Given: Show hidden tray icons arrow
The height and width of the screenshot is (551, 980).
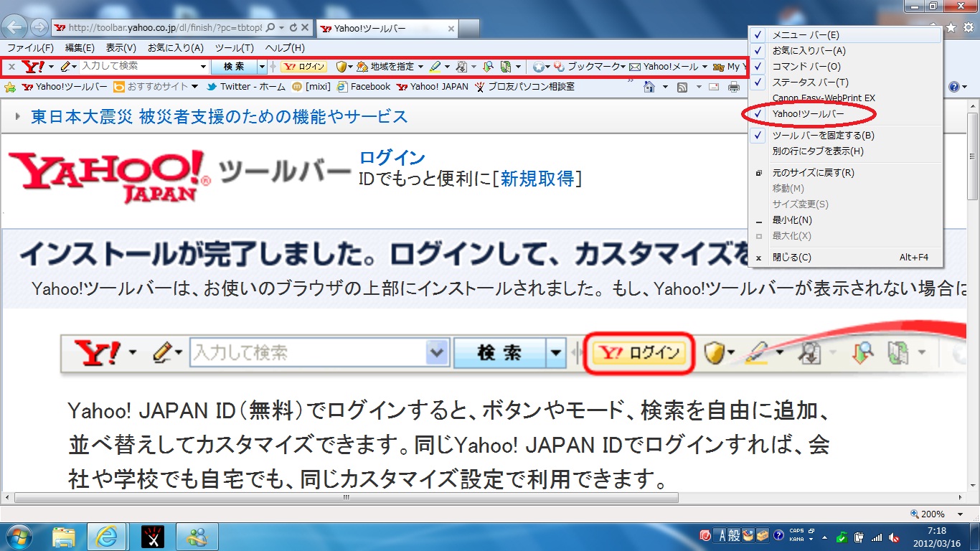Looking at the screenshot, I should [826, 537].
